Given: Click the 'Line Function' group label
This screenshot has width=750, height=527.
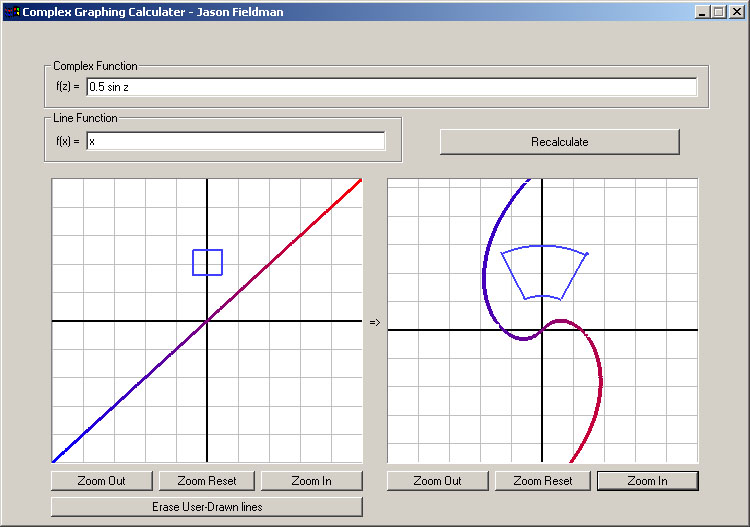Looking at the screenshot, I should pos(85,118).
